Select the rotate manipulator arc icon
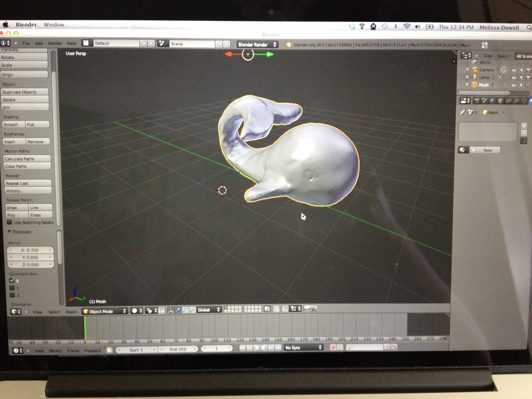Screen dimensions: 532x399 click(185, 310)
